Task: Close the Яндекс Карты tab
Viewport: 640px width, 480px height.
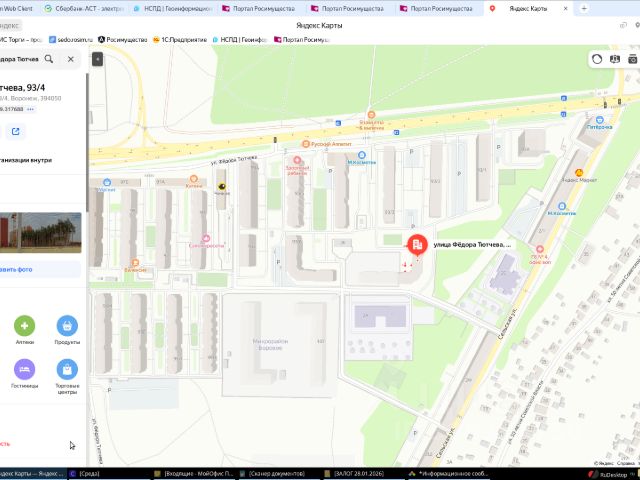Action: (565, 8)
